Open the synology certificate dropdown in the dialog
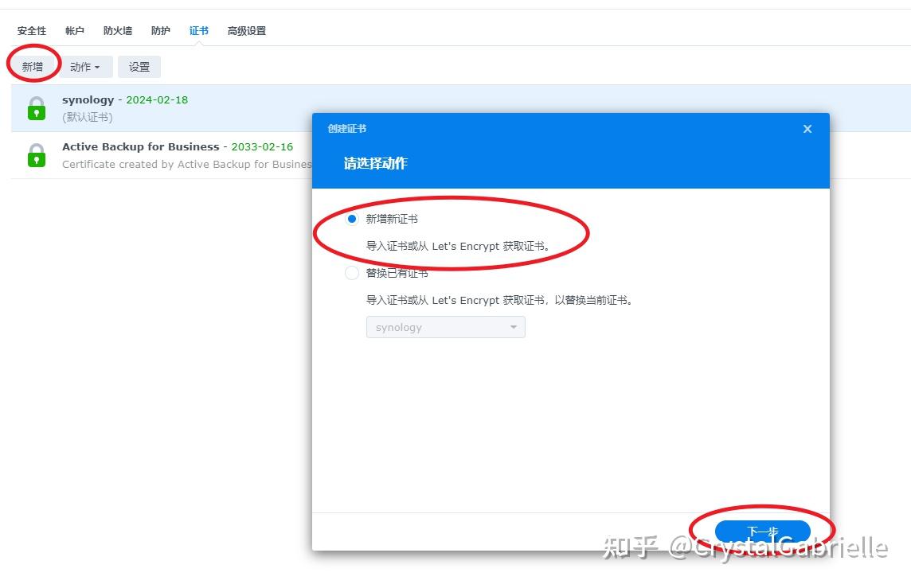Image resolution: width=911 pixels, height=588 pixels. tap(445, 327)
